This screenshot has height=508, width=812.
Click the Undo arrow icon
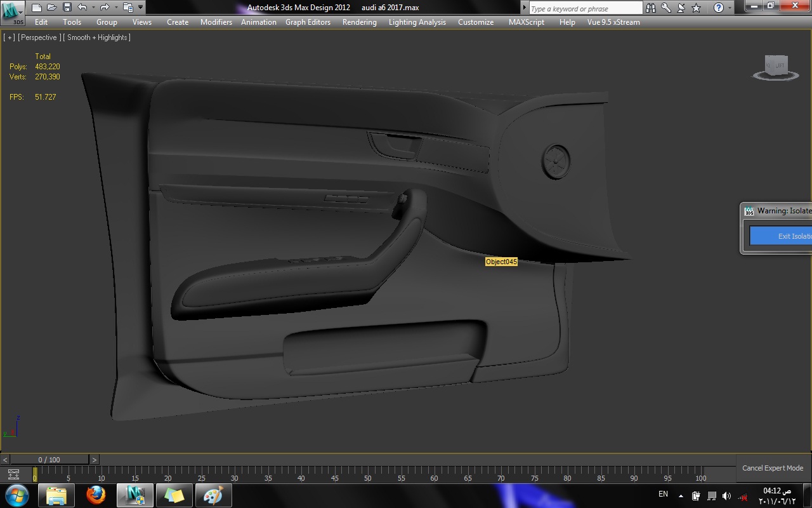click(x=82, y=8)
